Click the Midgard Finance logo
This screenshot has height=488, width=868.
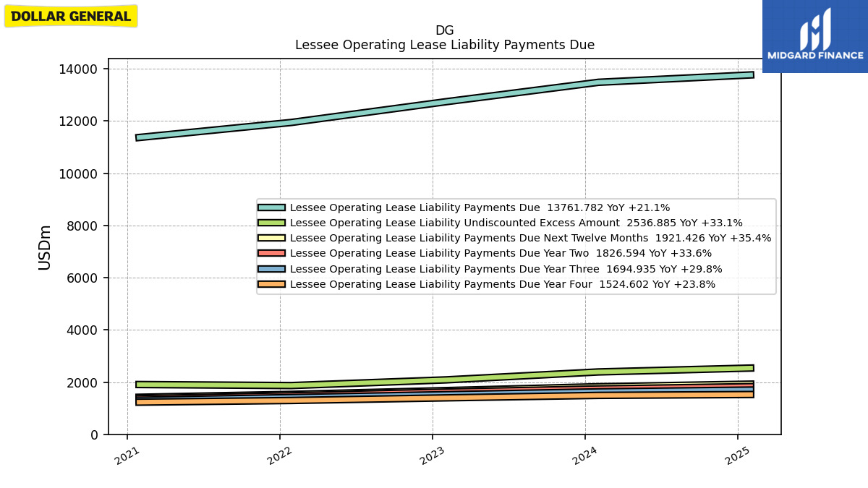(815, 36)
